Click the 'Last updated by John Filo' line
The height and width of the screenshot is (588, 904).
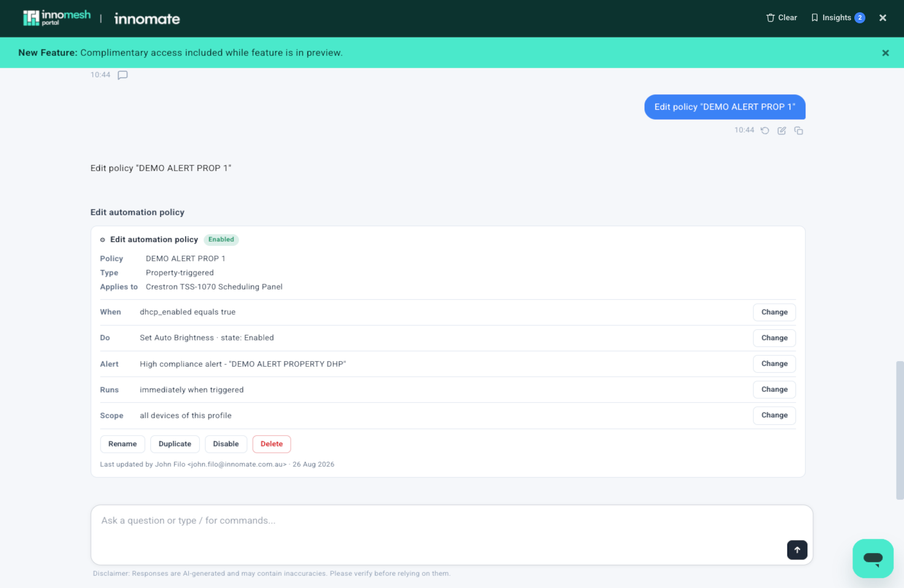pos(217,464)
